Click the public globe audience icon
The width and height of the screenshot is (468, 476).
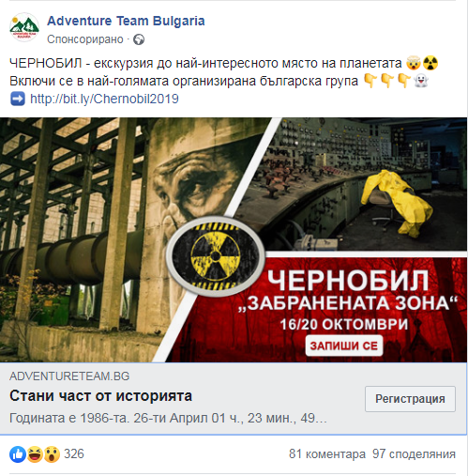pyautogui.click(x=139, y=39)
